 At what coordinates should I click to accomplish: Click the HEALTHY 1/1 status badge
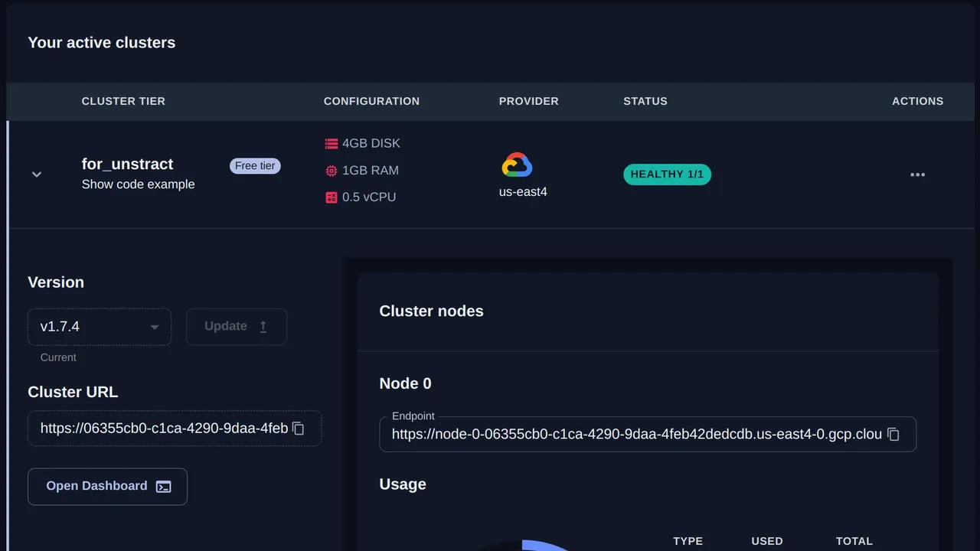667,174
